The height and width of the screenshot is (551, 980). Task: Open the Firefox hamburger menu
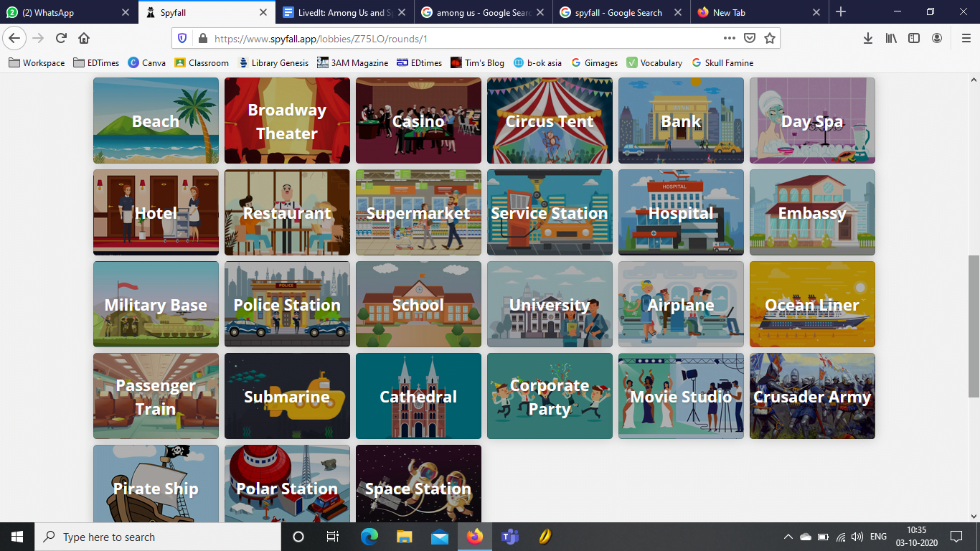pyautogui.click(x=966, y=38)
